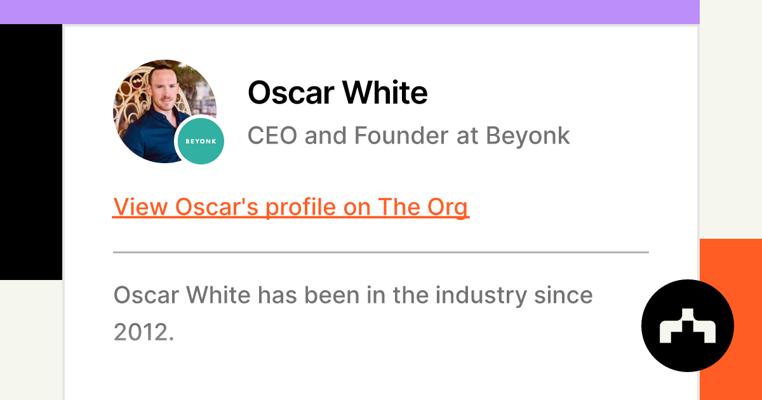This screenshot has width=762, height=400.
Task: Click the teal Beyonk logo badge
Action: [x=200, y=141]
